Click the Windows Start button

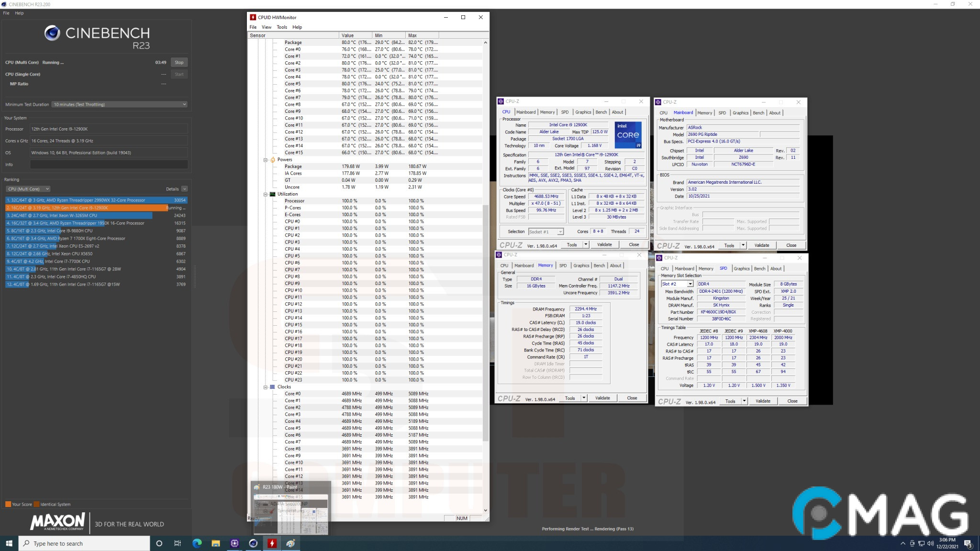point(9,543)
